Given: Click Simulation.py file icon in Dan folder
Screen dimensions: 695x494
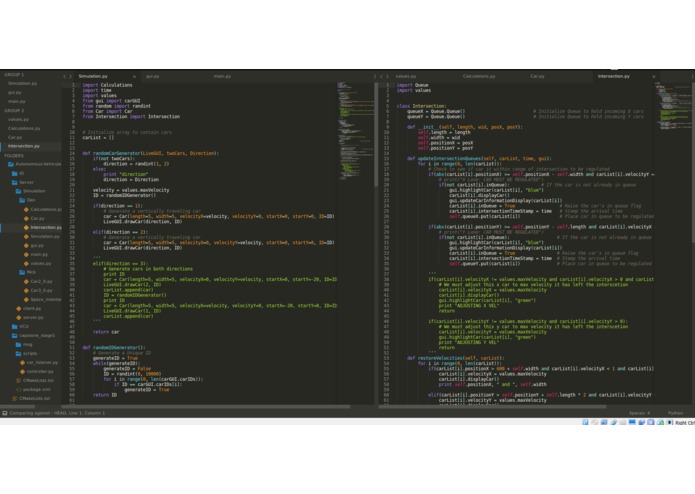Looking at the screenshot, I should pos(26,236).
